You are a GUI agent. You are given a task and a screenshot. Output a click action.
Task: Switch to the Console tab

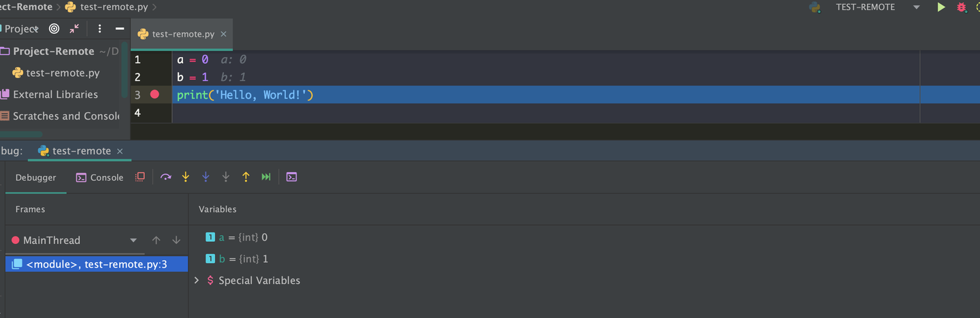click(x=100, y=177)
